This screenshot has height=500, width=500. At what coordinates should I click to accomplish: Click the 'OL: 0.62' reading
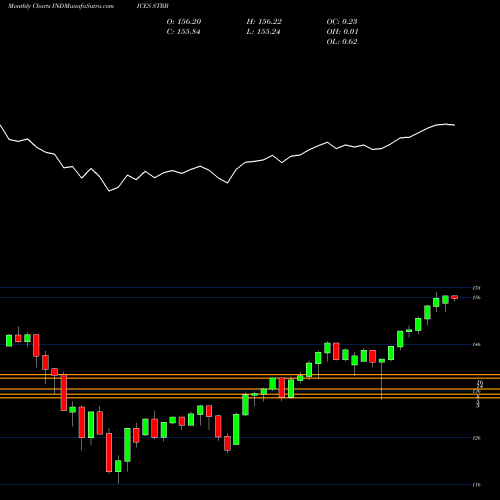[342, 42]
